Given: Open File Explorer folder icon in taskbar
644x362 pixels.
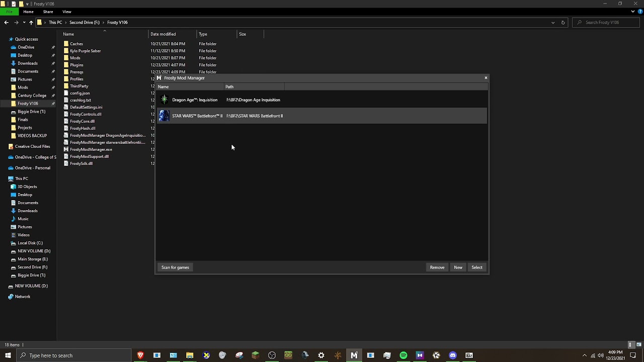Looking at the screenshot, I should coord(190,355).
